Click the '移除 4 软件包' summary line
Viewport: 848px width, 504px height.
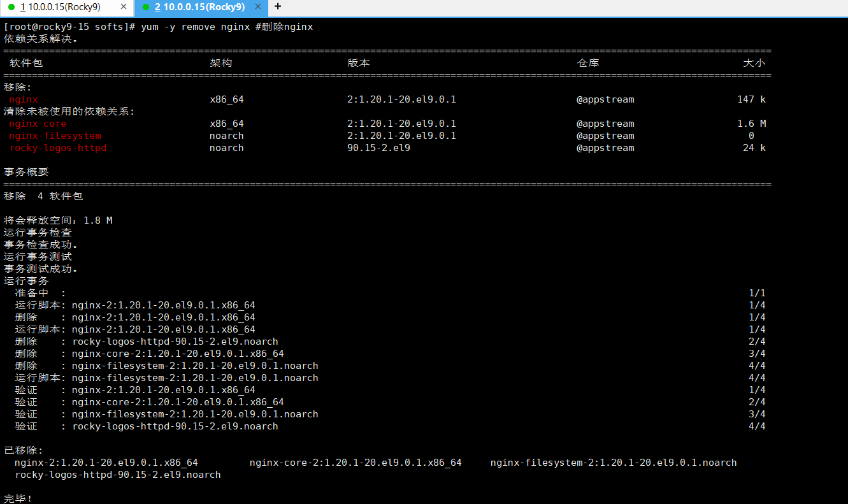tap(43, 196)
